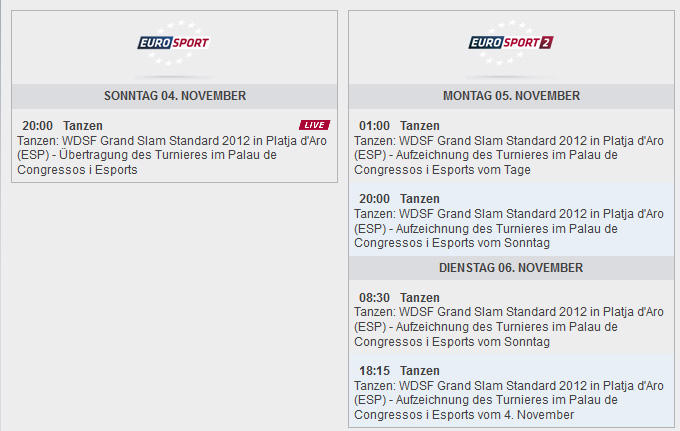Viewport: 680px width, 431px height.
Task: Click description ending 'vom 4. November'
Action: coord(509,400)
